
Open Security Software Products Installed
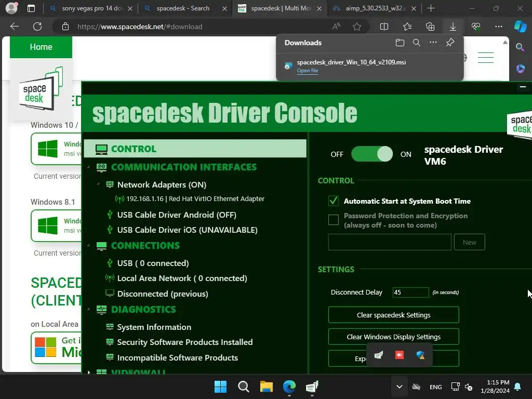click(x=185, y=342)
